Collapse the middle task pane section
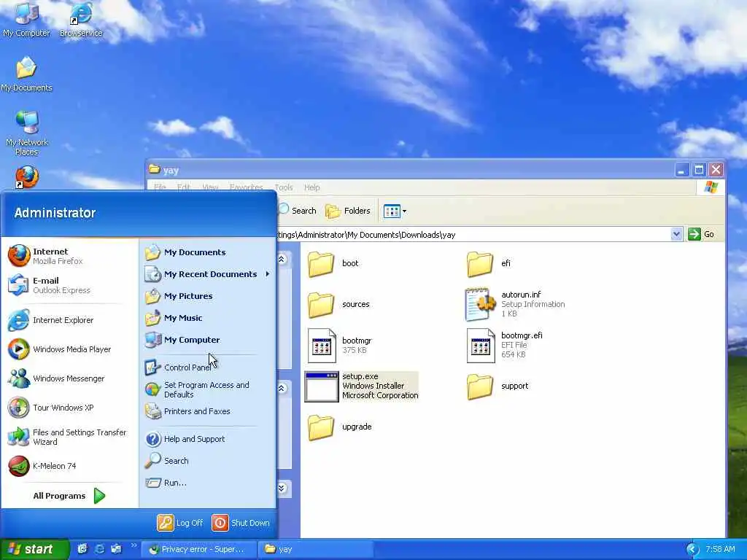 tap(282, 389)
